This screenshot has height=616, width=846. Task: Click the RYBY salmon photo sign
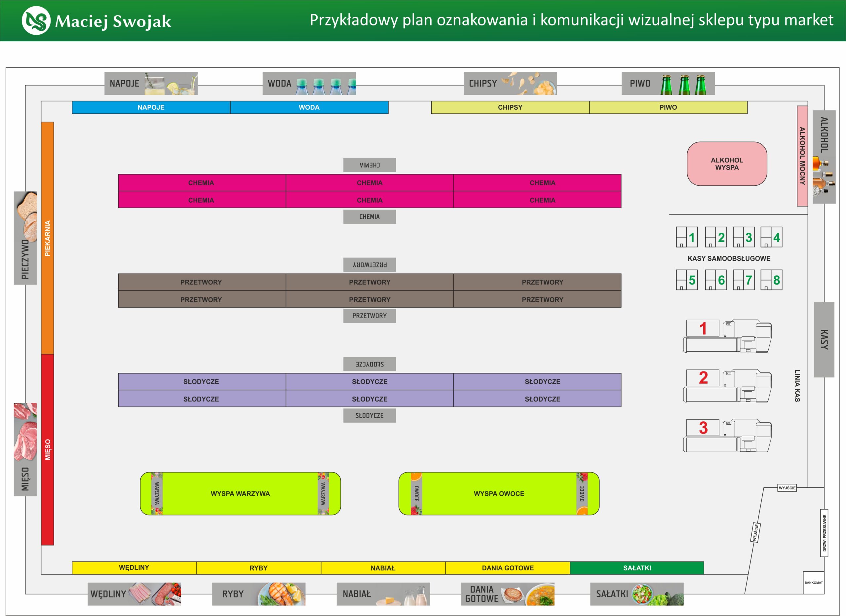tap(258, 594)
